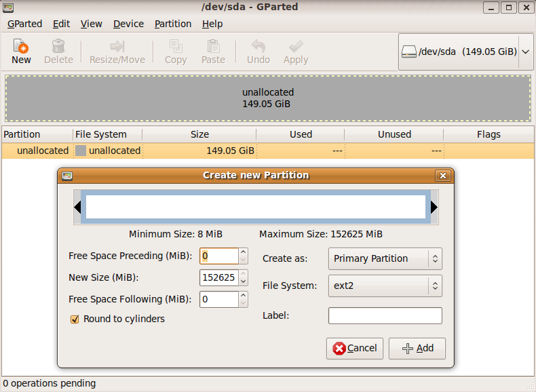Viewport: 536px width, 392px height.
Task: Click the plus icon on Add button
Action: tap(408, 349)
